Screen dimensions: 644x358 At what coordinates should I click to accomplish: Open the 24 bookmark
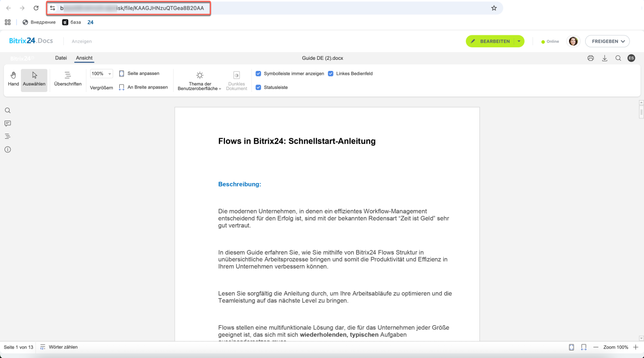90,22
